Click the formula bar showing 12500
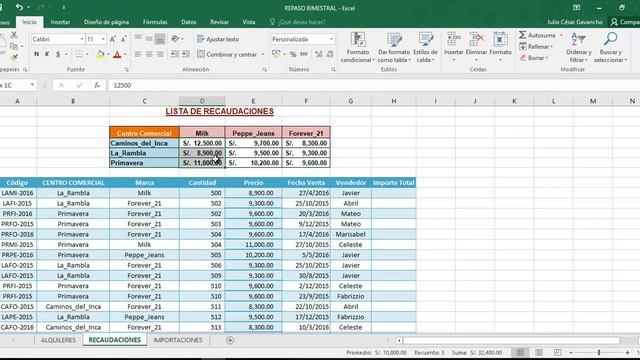This screenshot has width=640, height=360. point(373,85)
